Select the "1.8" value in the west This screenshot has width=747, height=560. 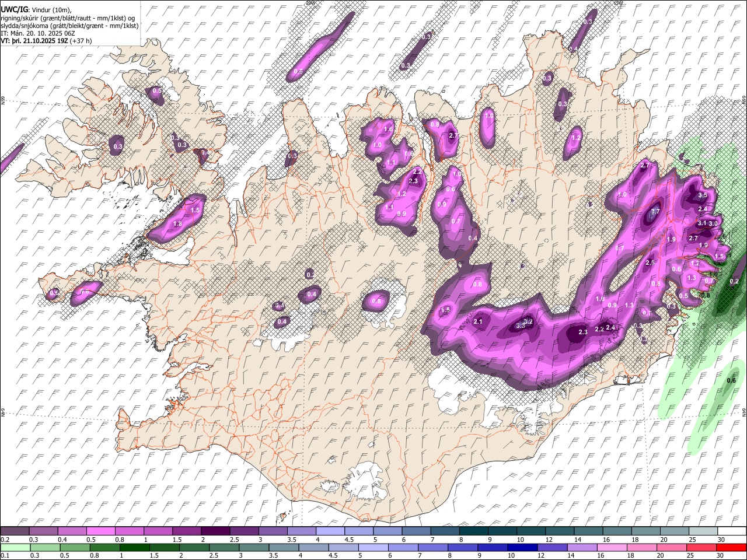[178, 223]
